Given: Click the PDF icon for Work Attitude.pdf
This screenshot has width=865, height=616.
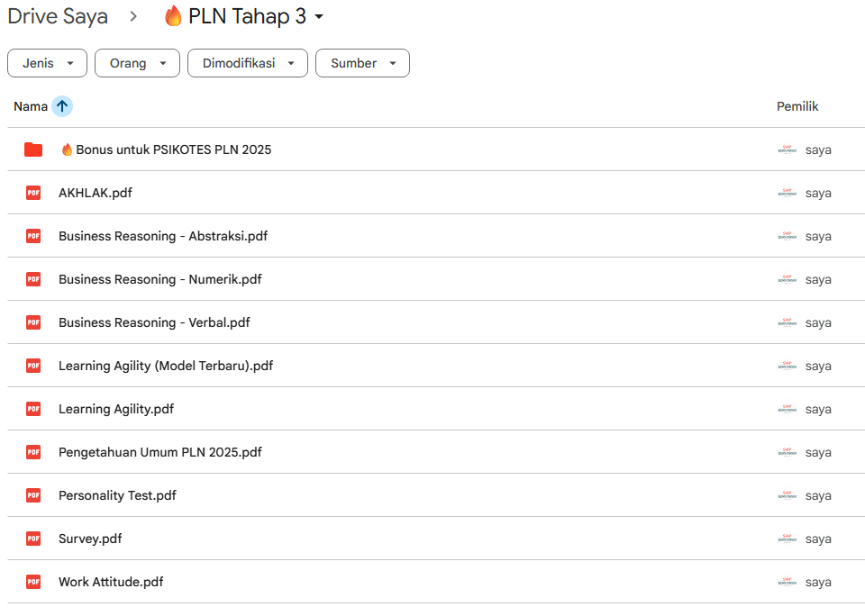Looking at the screenshot, I should pos(33,582).
